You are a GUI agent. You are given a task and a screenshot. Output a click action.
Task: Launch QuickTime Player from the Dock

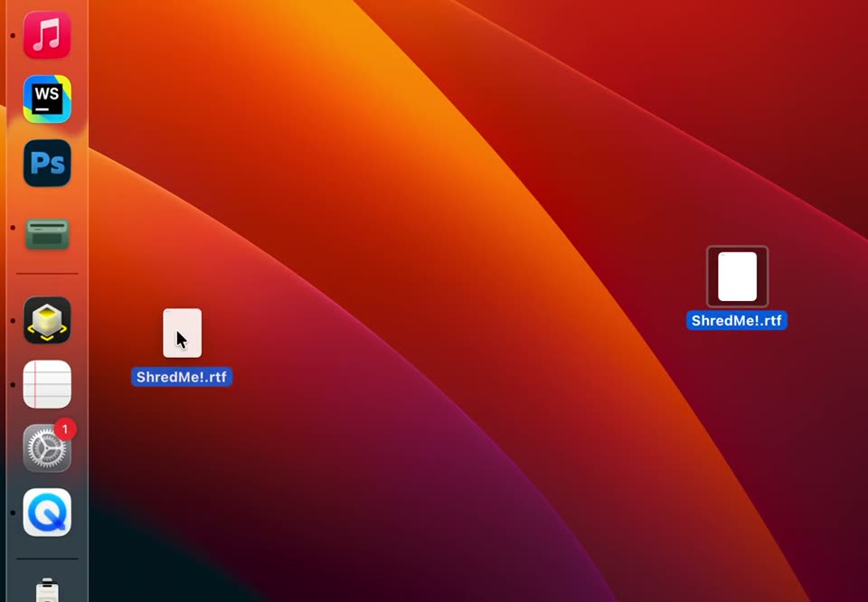tap(47, 513)
